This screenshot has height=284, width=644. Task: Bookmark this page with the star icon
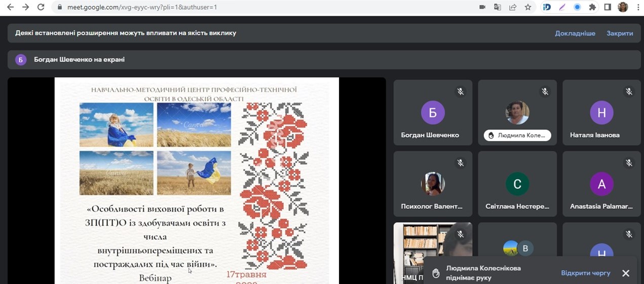click(x=528, y=7)
